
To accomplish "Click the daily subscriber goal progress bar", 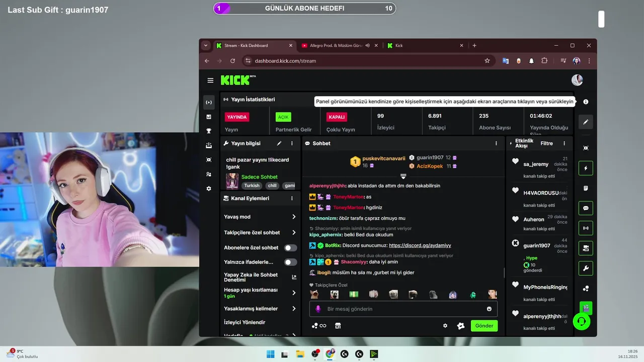I will [304, 9].
